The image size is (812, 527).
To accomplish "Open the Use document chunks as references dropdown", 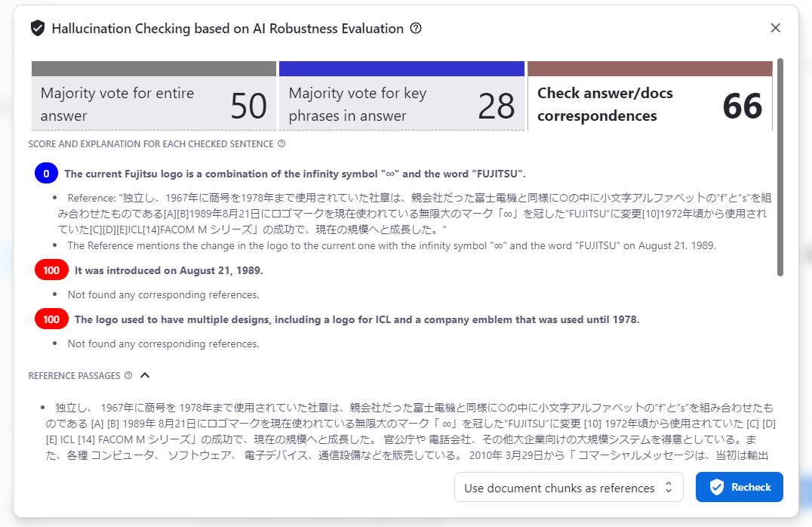I will (569, 487).
